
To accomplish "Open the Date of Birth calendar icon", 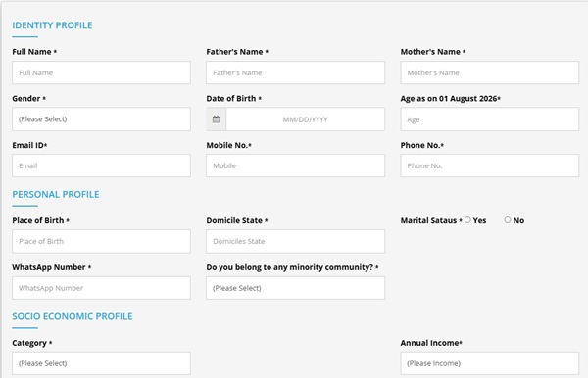I will click(x=216, y=119).
